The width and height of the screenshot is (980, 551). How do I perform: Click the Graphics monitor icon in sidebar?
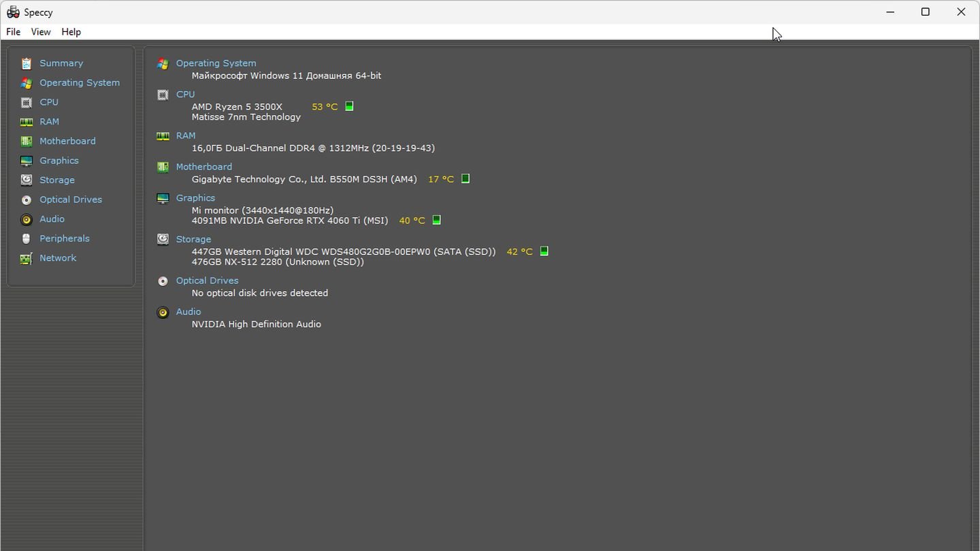tap(26, 161)
